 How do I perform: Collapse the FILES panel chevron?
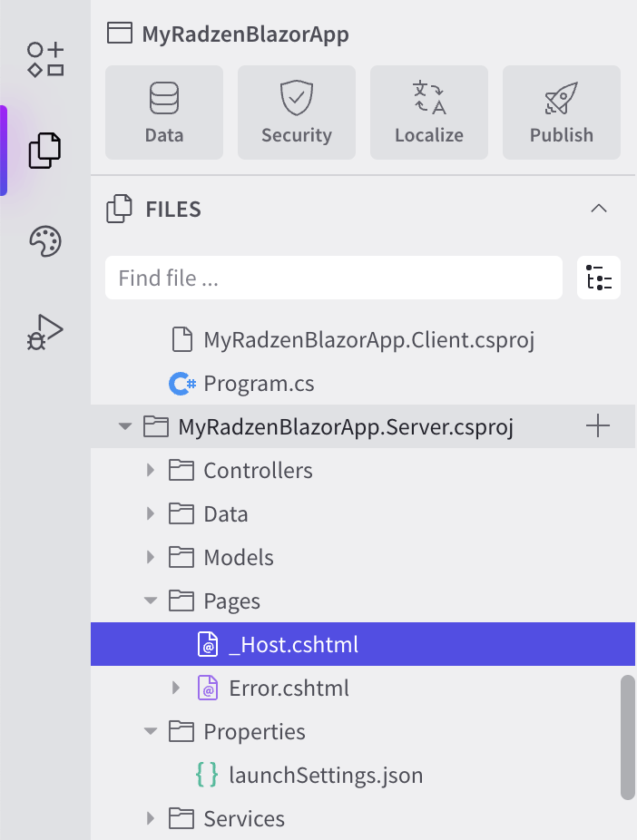(x=598, y=209)
